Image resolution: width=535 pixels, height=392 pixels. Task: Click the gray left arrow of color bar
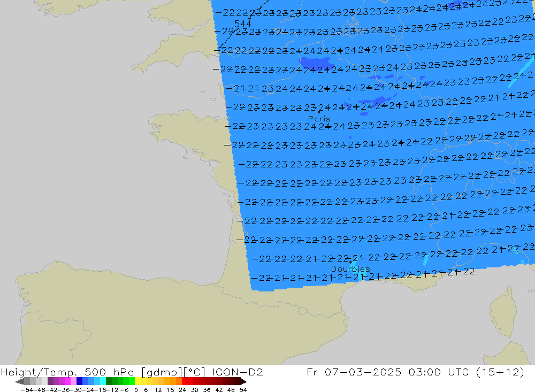[x=19, y=381]
